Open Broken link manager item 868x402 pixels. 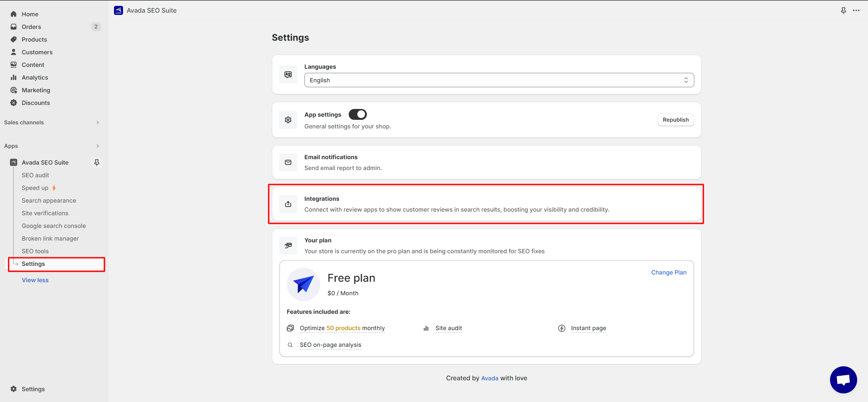50,238
